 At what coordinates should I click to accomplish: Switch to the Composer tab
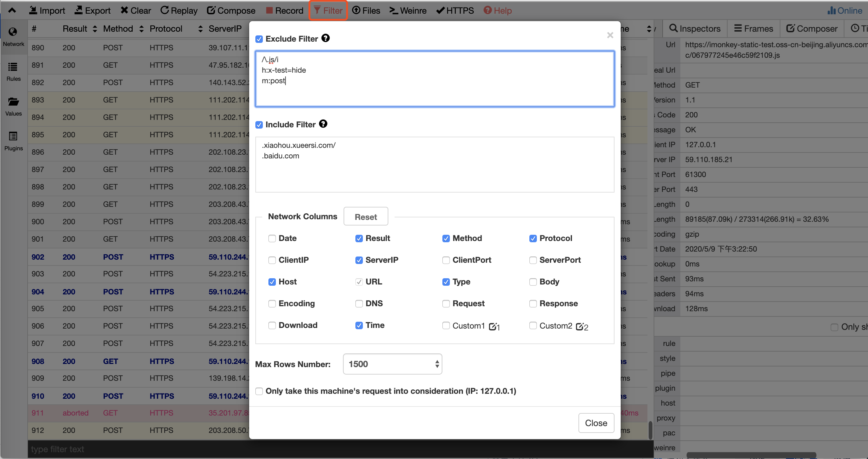tap(811, 29)
